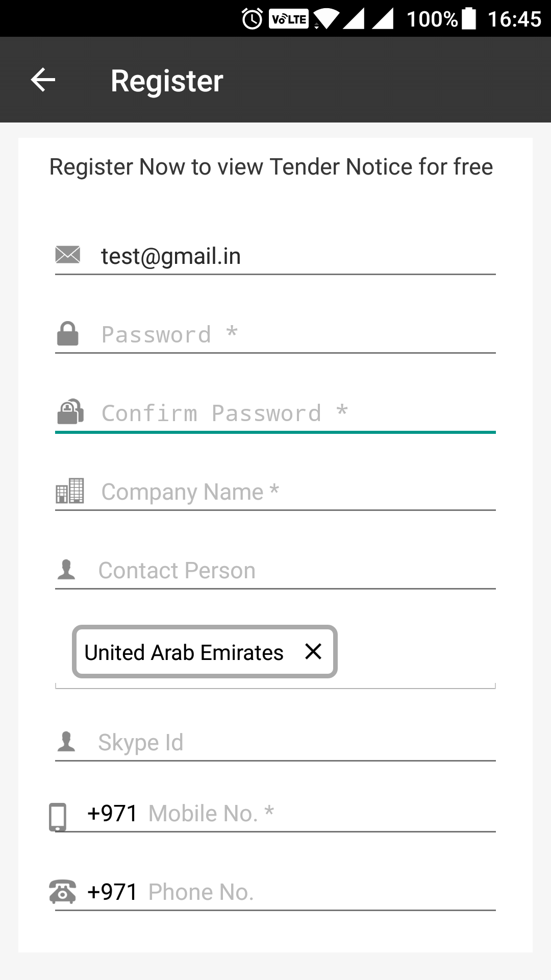Tap the password lock icon
This screenshot has width=551, height=980.
(67, 334)
